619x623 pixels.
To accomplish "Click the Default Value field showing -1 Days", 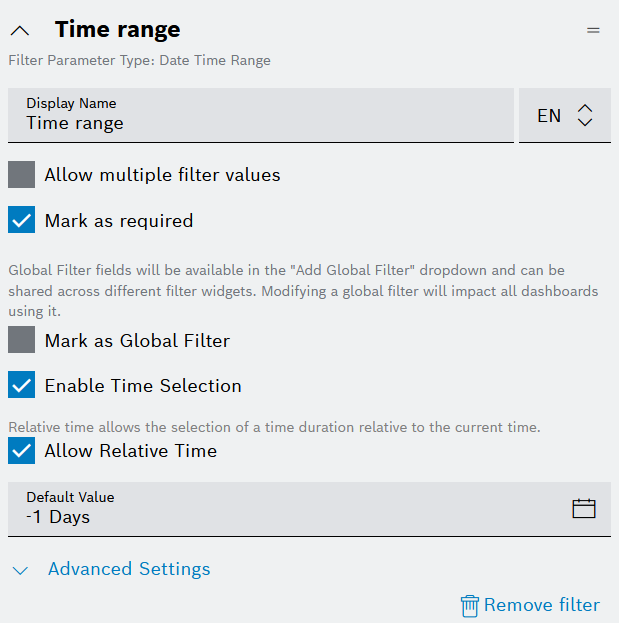I will [280, 509].
